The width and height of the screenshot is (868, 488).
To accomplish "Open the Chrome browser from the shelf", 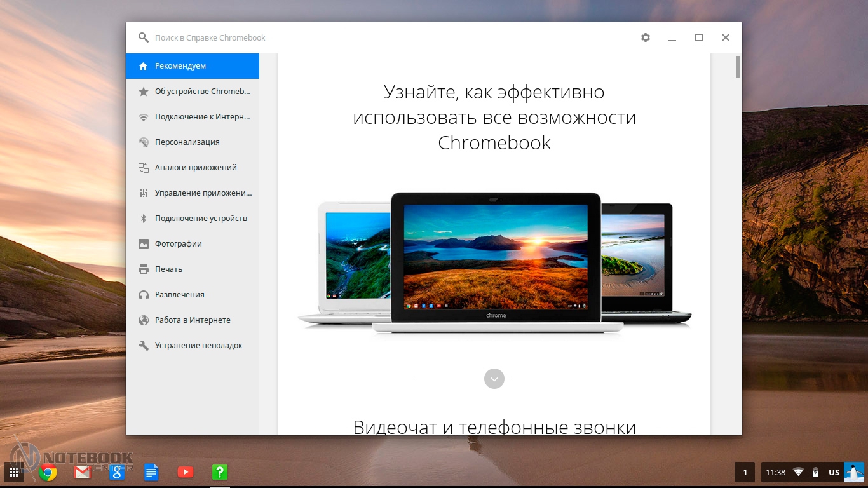I will (x=48, y=472).
